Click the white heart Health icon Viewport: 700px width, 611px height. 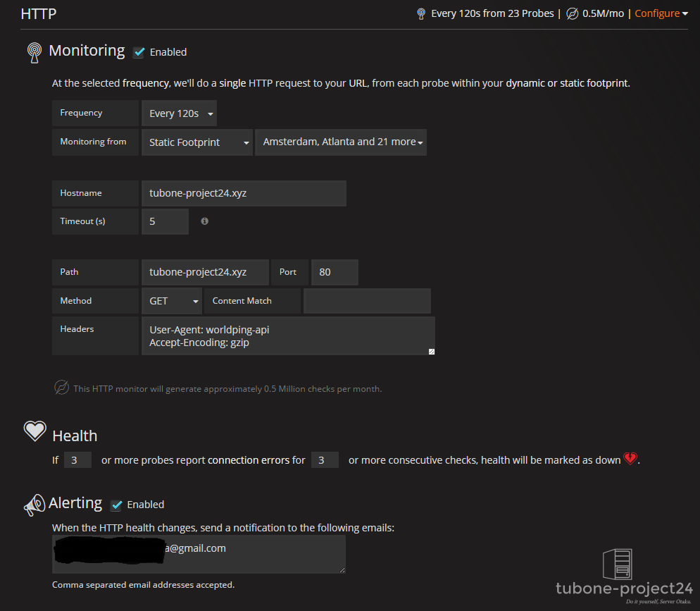35,431
